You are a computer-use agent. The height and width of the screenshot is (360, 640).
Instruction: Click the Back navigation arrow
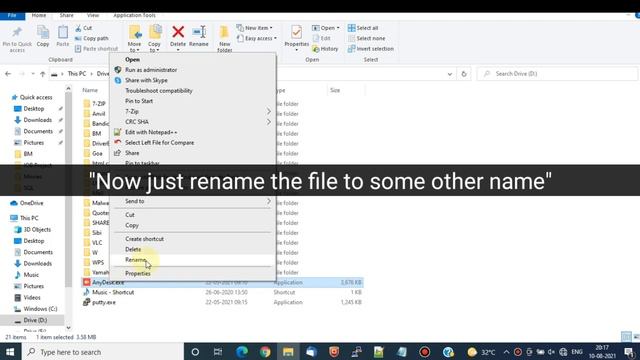click(x=8, y=74)
